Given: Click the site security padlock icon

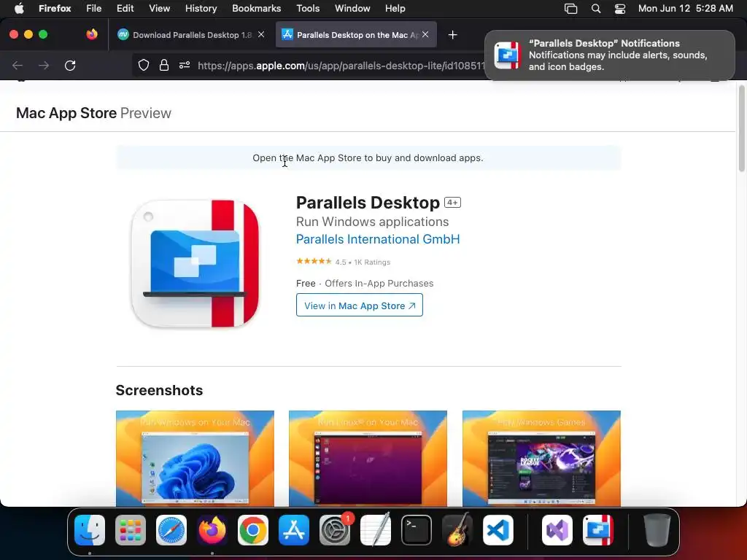Looking at the screenshot, I should 164,65.
